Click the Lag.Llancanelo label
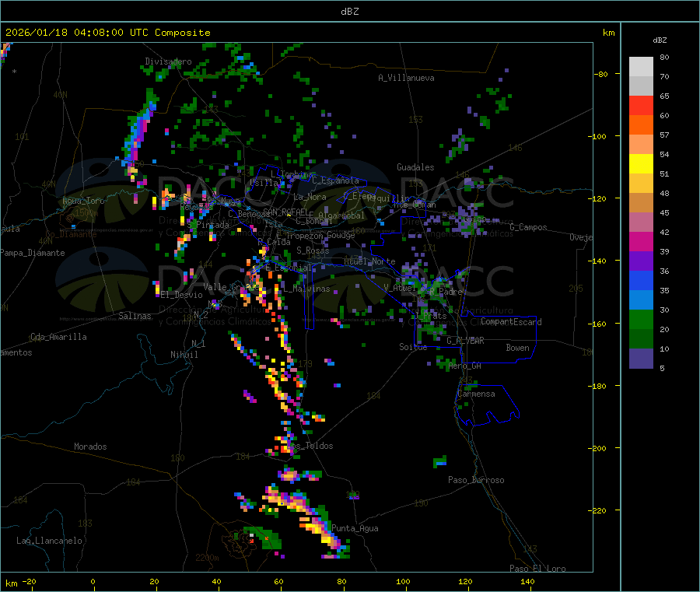 [49, 541]
